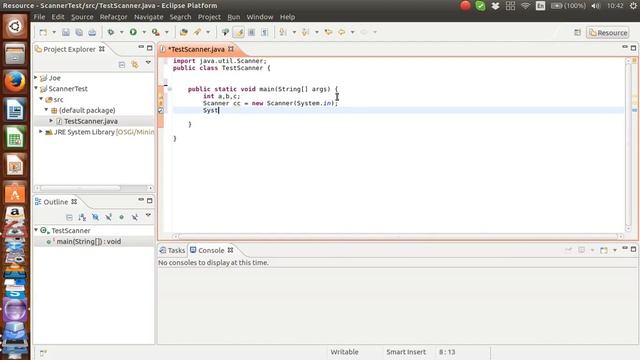Maximize the Outline panel

coord(149,200)
